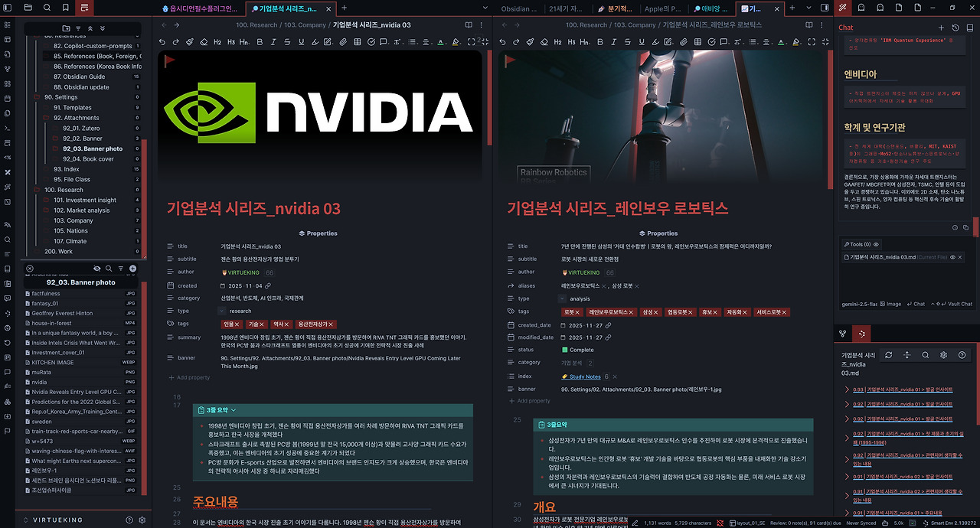Screen dimensions: 980x528
Task: Expand all folders with double-down chevron
Action: (103, 28)
